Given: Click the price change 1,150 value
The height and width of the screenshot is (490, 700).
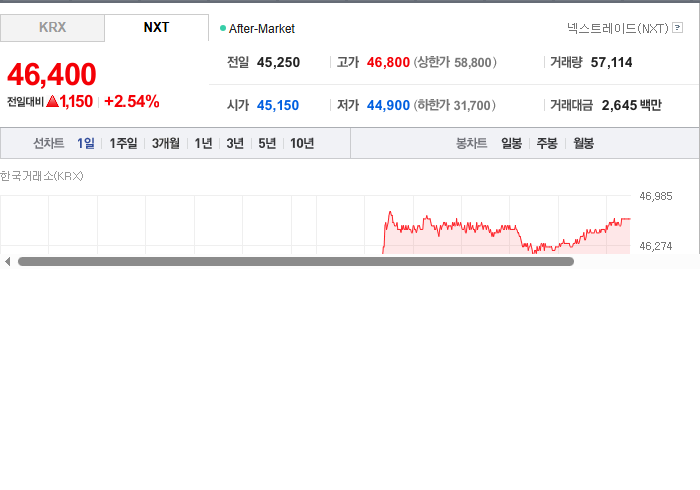Looking at the screenshot, I should tap(76, 101).
